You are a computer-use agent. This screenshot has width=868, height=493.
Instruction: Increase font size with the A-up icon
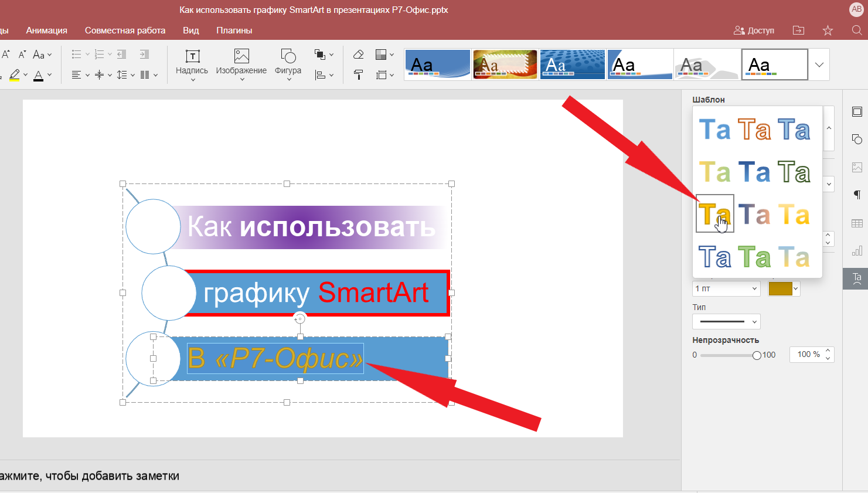[x=6, y=54]
